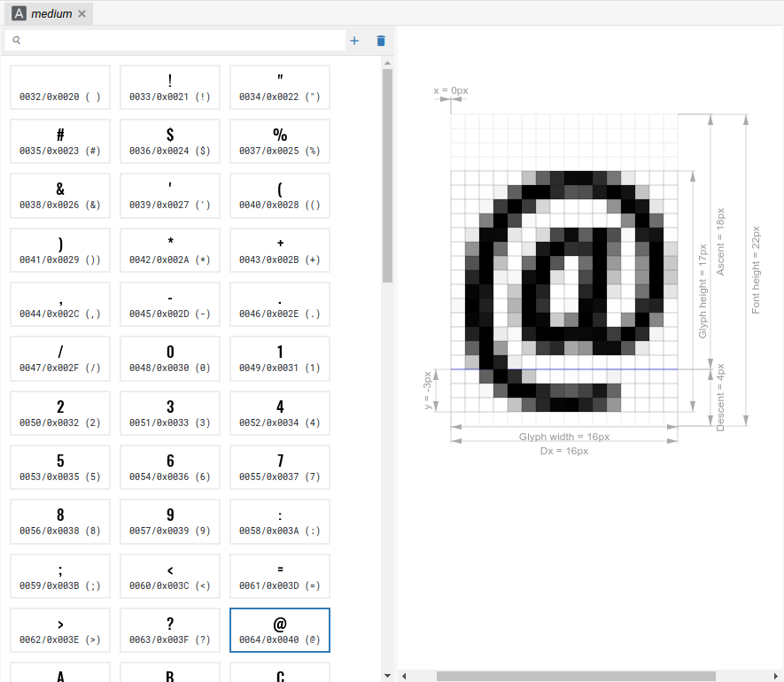Click the trash icon to delete glyph

point(381,41)
